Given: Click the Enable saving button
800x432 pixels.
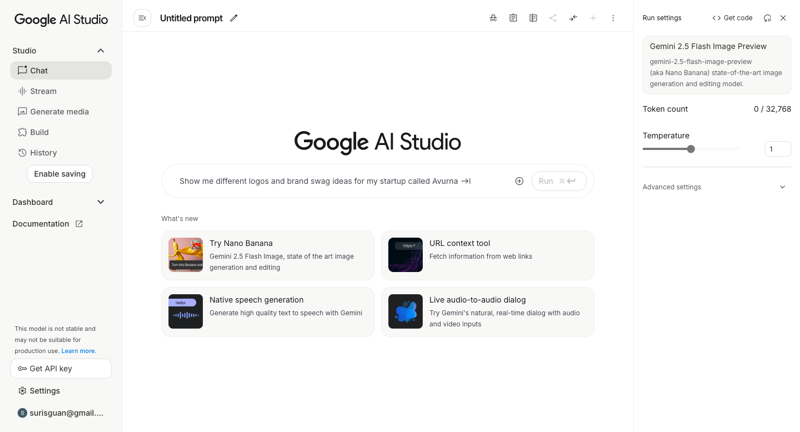Looking at the screenshot, I should [x=60, y=174].
